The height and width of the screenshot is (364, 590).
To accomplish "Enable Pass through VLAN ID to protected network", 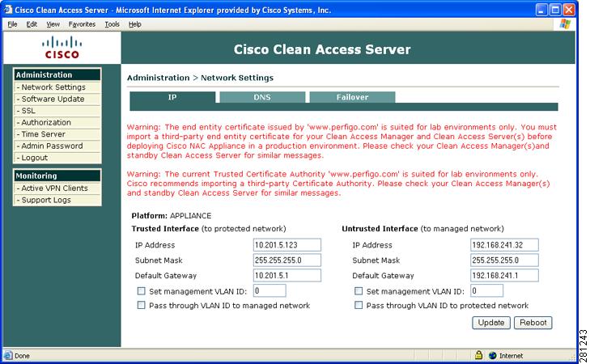I will pos(359,305).
